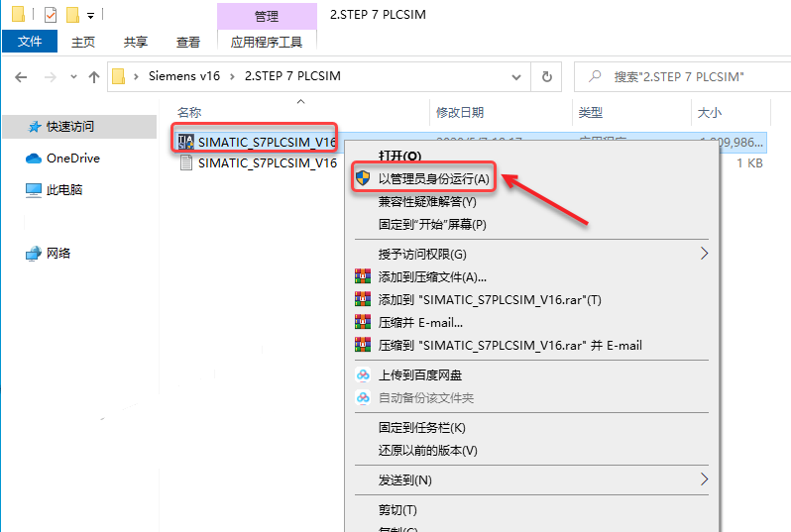Viewport: 791px width, 532px height.
Task: Select the SIMATIC_S7PLCSIM_V16 application file
Action: [x=268, y=143]
